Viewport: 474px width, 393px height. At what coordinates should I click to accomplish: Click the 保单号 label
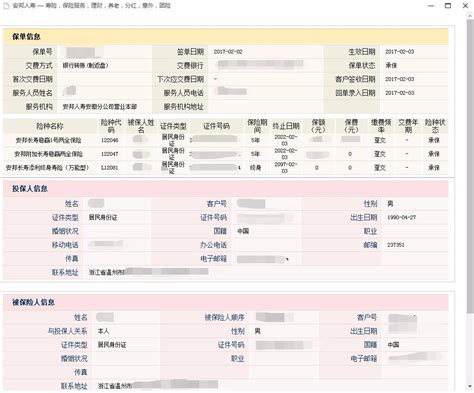[42, 52]
